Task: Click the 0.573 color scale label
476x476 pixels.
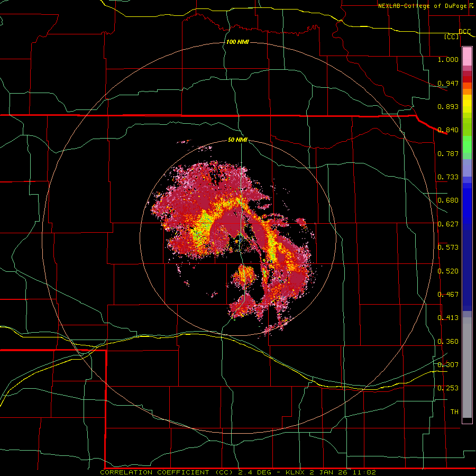Action: (448, 248)
